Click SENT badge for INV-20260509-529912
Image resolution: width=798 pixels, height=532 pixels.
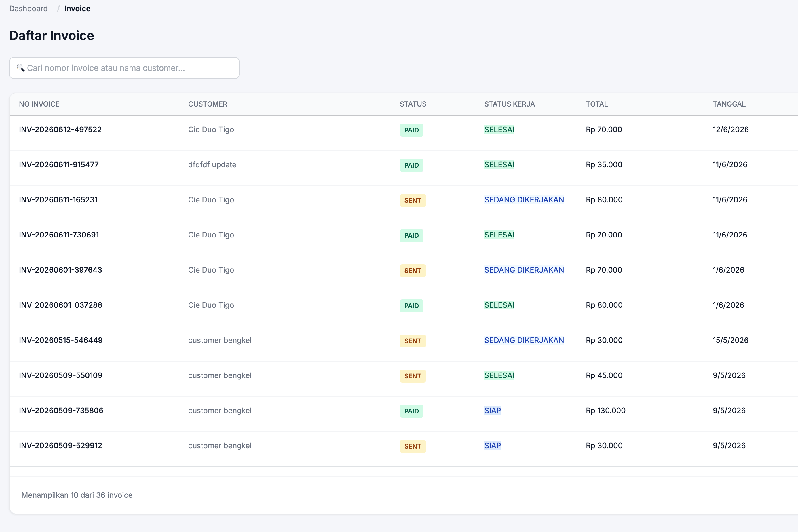(x=413, y=446)
